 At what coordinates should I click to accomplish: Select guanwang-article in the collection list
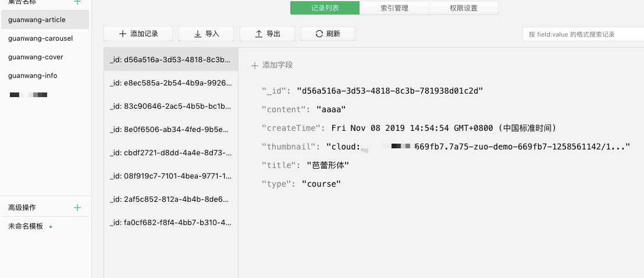pyautogui.click(x=37, y=20)
